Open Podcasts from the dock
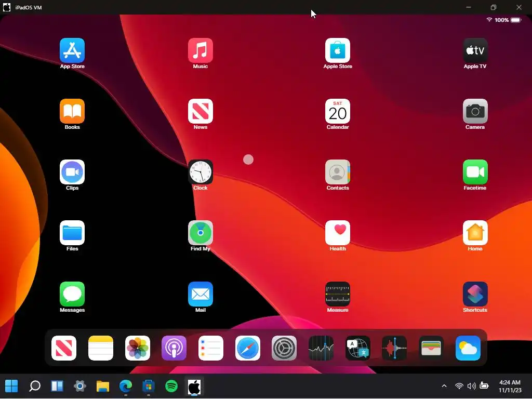 [x=174, y=348]
